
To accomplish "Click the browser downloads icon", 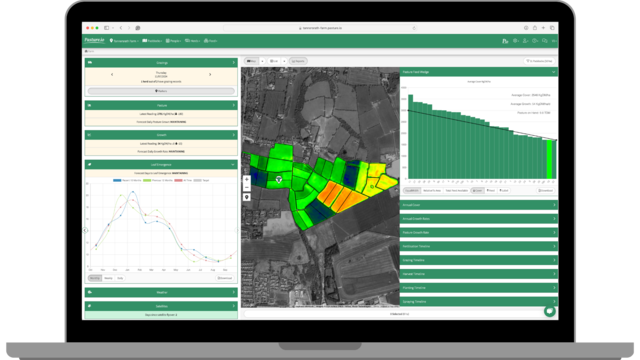I will point(526,28).
